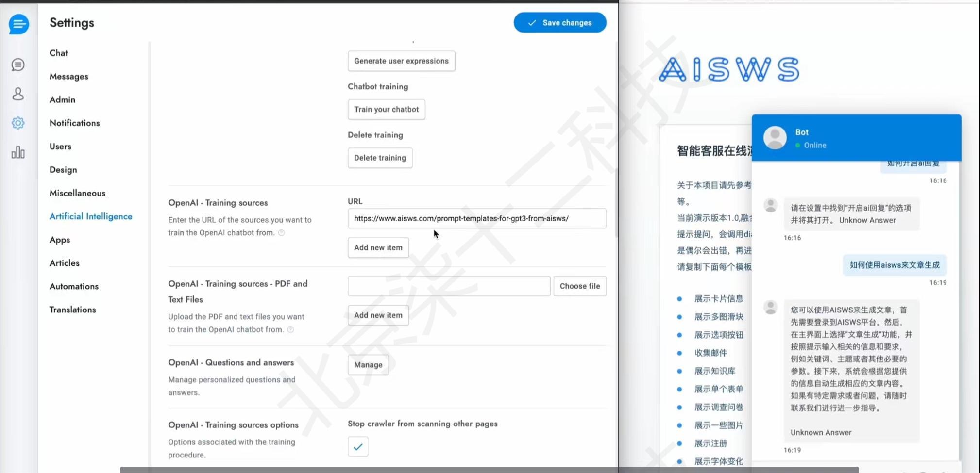
Task: Click the 'Unknown Answer' text in last reply
Action: [821, 432]
